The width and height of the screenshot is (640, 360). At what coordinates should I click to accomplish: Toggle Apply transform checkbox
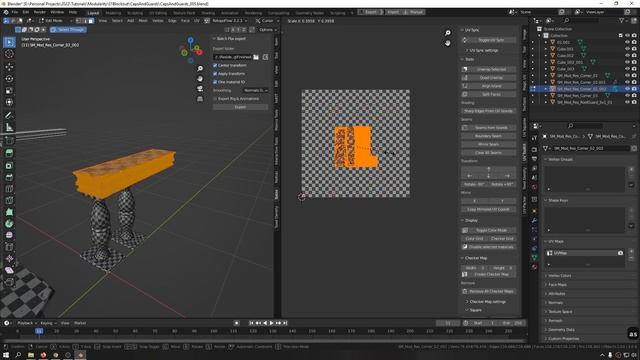point(215,74)
